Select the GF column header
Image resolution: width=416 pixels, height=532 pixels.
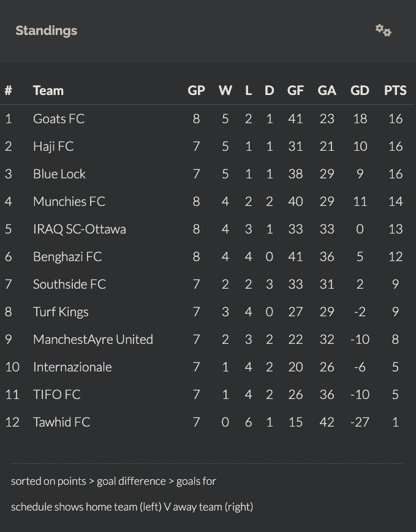pyautogui.click(x=295, y=91)
